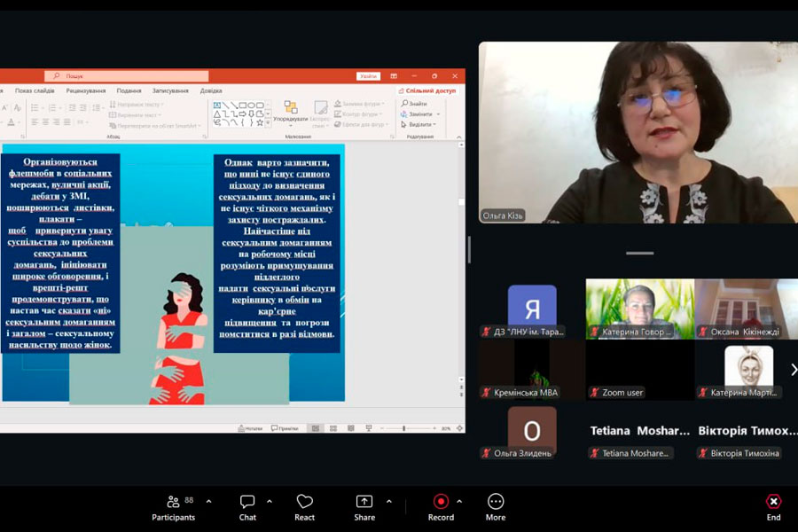Click the bullets list icon
798x532 pixels.
[35, 107]
